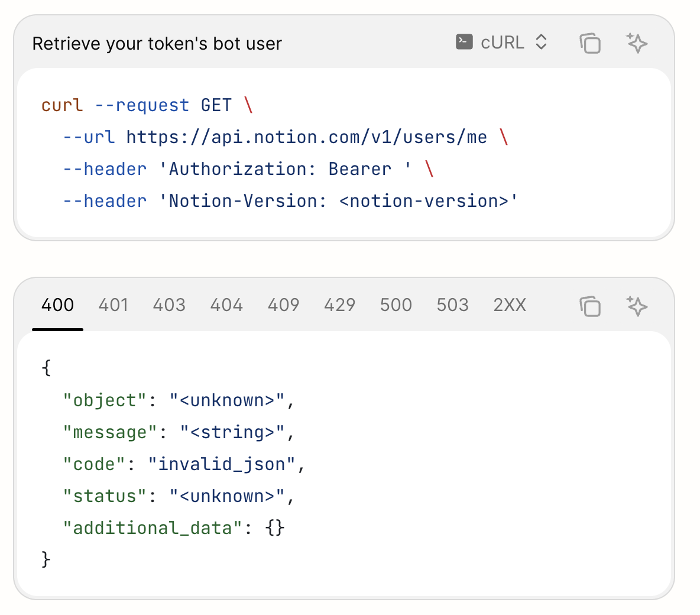Click the Notion-Version header line

click(x=290, y=201)
